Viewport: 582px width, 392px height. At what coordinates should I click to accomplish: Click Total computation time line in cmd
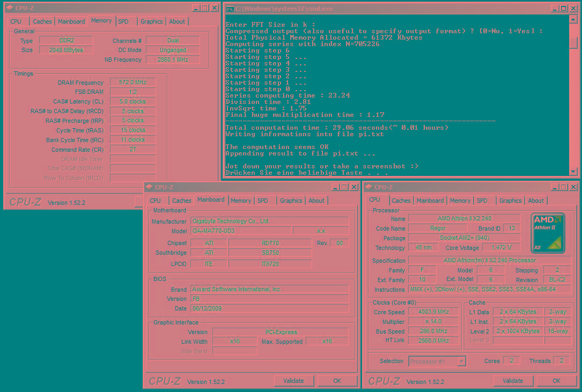point(337,128)
